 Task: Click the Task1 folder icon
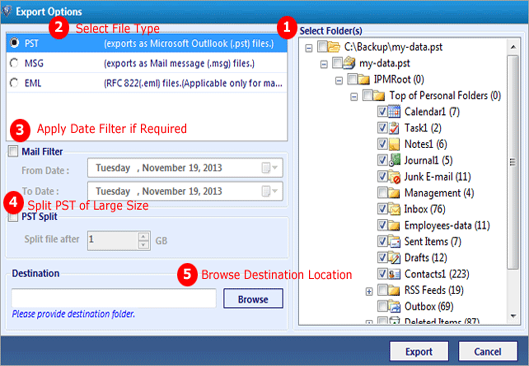[394, 128]
